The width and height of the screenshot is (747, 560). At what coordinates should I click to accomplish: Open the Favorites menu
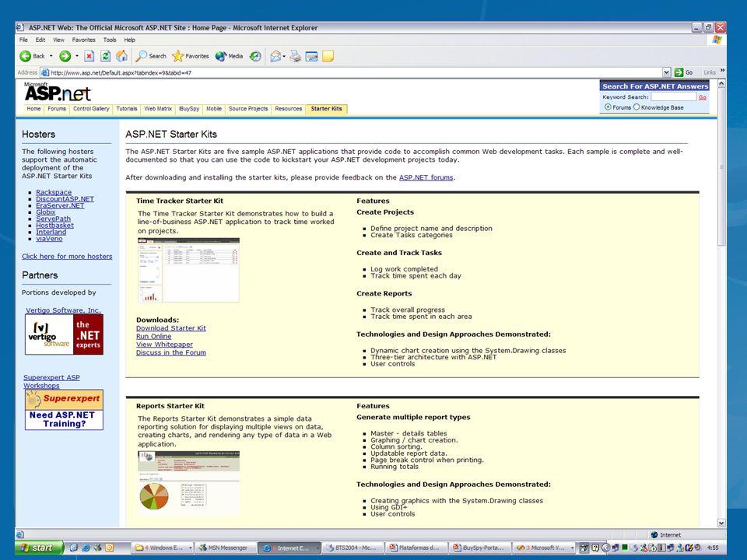84,40
